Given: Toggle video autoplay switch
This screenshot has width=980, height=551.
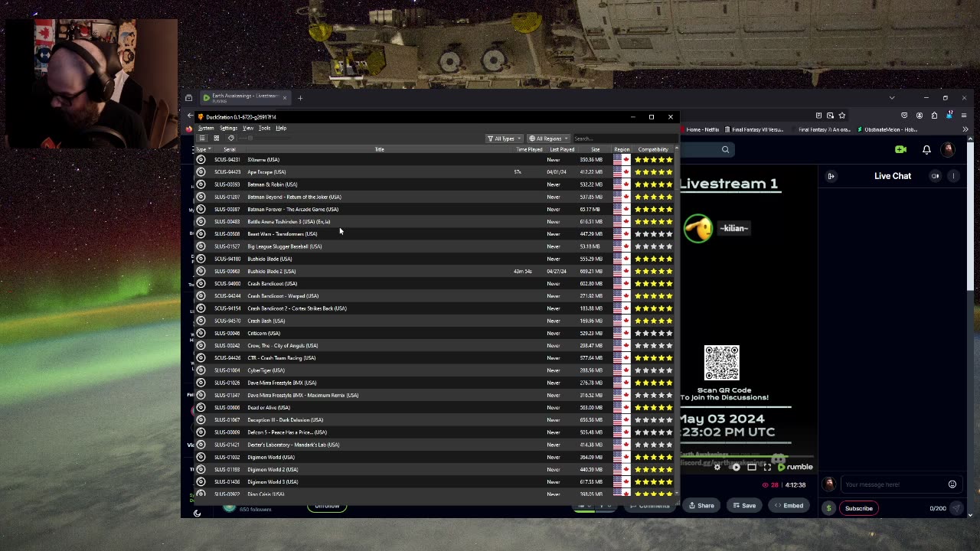Looking at the screenshot, I should tap(736, 467).
